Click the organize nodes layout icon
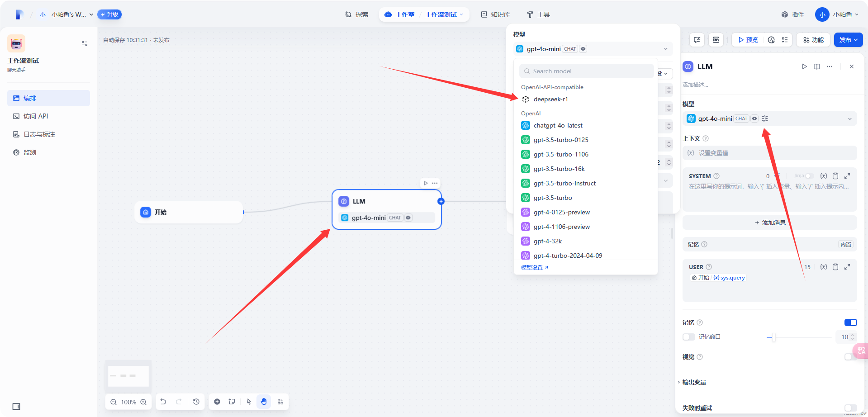The image size is (868, 417). tap(280, 402)
